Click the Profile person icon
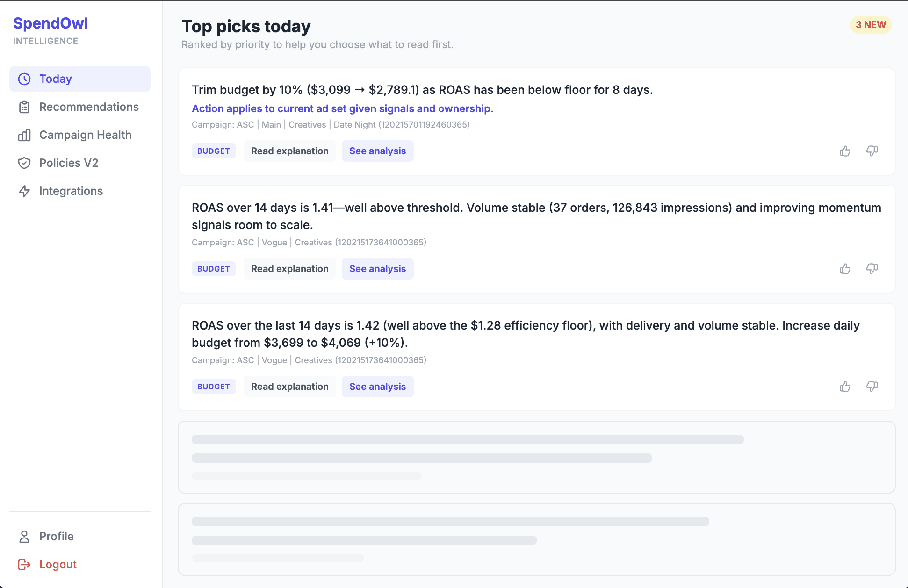The width and height of the screenshot is (908, 588). (25, 536)
